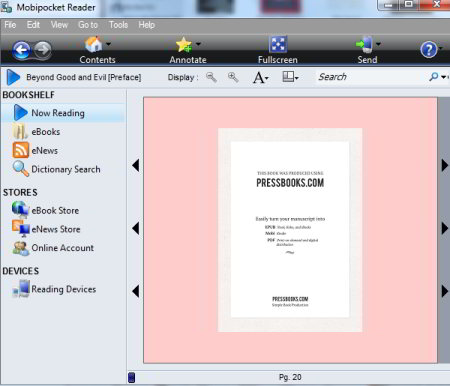Image resolution: width=450 pixels, height=386 pixels.
Task: Open the Edit menu
Action: (33, 25)
